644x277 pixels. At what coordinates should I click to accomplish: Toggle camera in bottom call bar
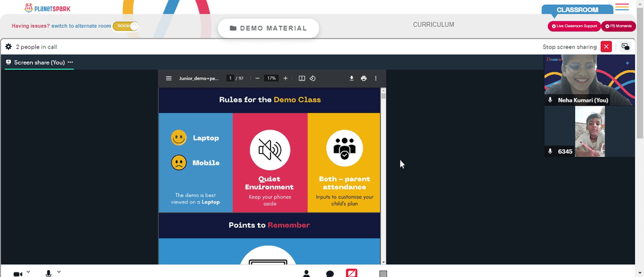17,274
